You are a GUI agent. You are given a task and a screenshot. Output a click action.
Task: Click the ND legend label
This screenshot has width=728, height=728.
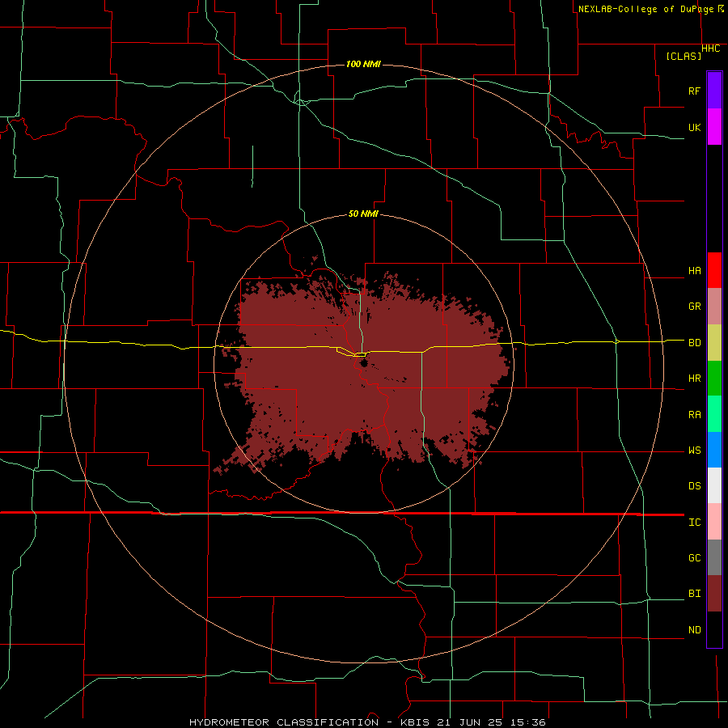(694, 630)
